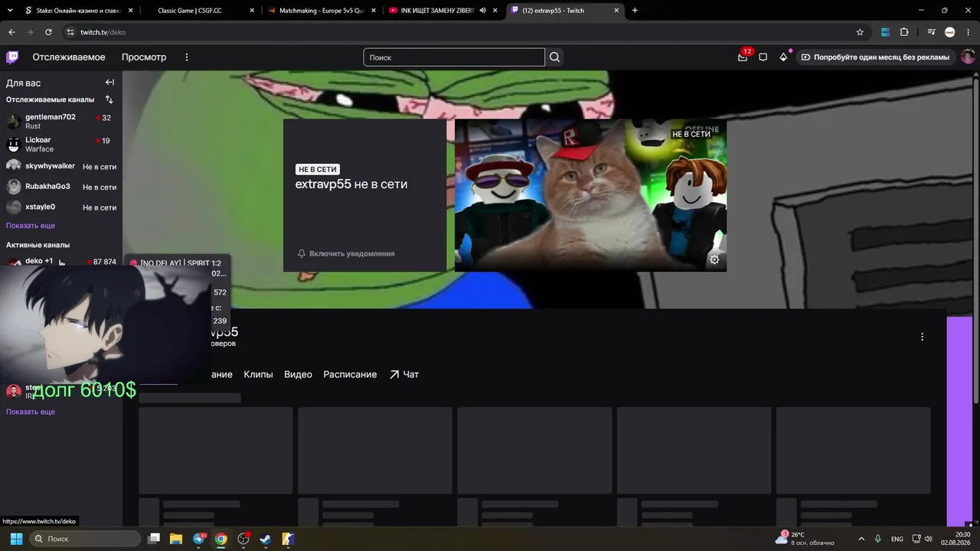The width and height of the screenshot is (980, 551).
Task: View site information icon in address bar
Action: coord(70,32)
